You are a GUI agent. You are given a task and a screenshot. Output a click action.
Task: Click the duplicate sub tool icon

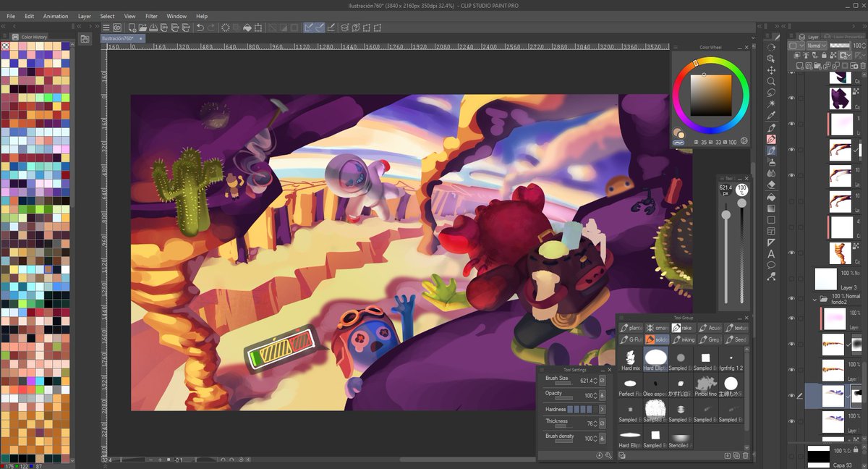[x=736, y=455]
